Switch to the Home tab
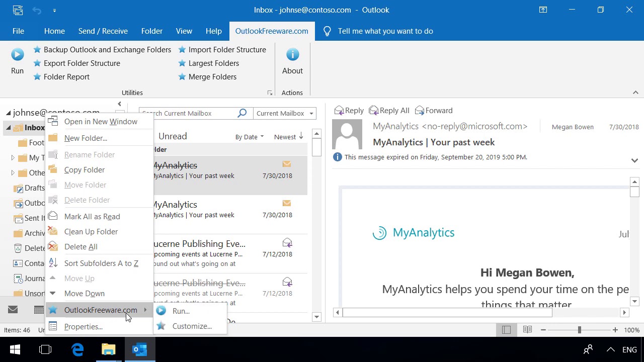The width and height of the screenshot is (644, 362). tap(54, 31)
